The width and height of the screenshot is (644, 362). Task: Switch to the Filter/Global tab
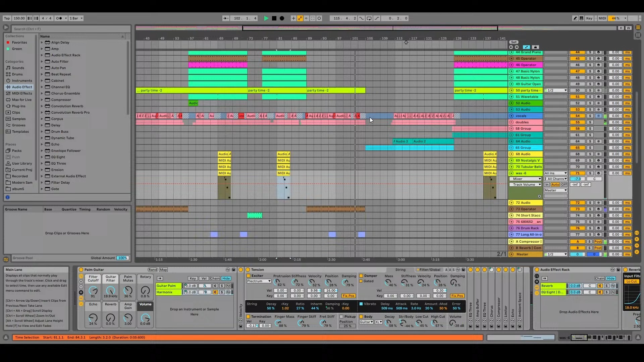coord(430,270)
